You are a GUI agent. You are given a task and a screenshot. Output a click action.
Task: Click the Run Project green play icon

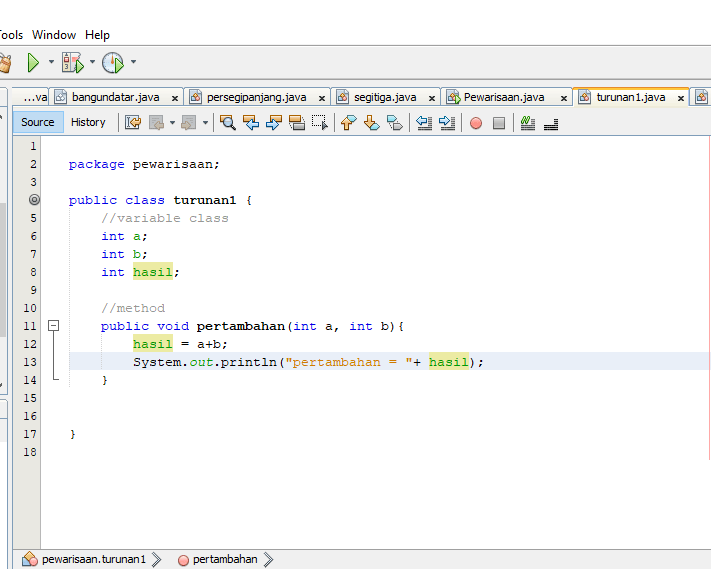pos(33,63)
